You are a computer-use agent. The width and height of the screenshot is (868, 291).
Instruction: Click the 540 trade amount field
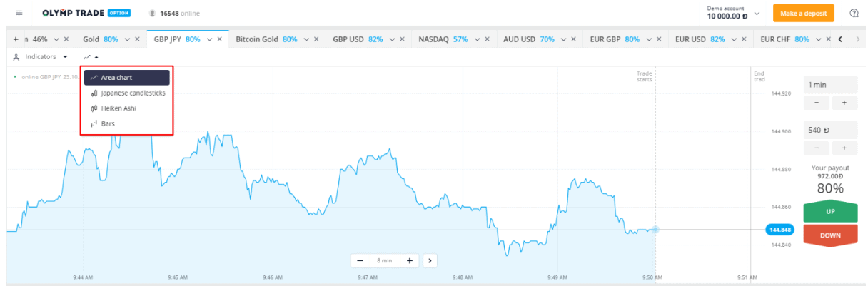tap(830, 130)
